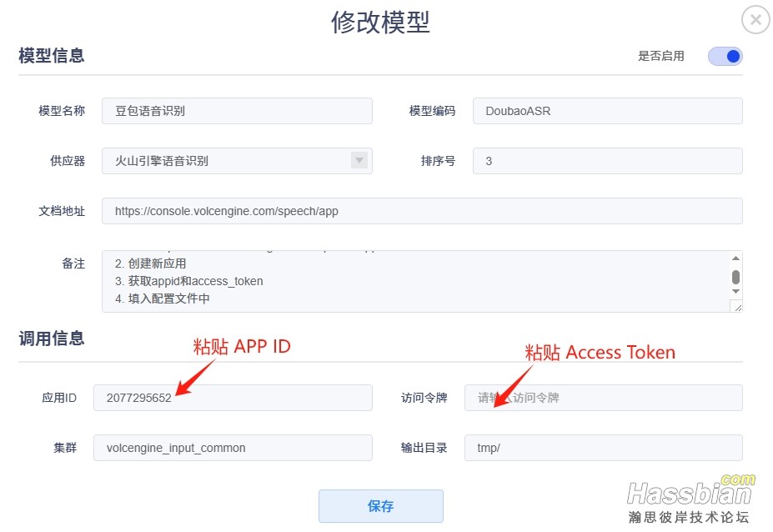Toggle the 是否启用 switch

725,56
